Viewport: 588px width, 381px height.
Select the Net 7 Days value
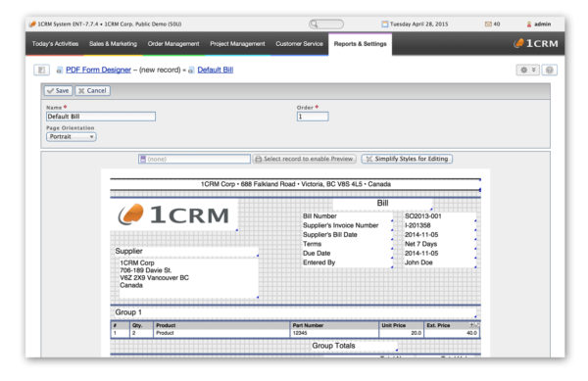click(x=420, y=244)
